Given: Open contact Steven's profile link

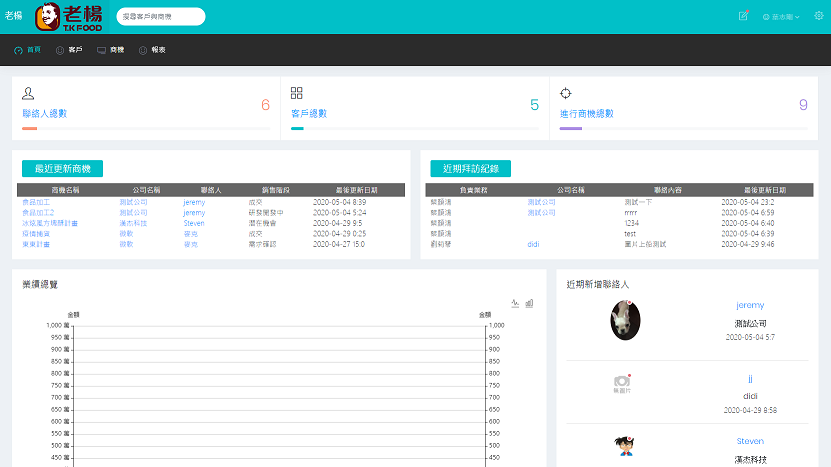Looking at the screenshot, I should point(750,441).
